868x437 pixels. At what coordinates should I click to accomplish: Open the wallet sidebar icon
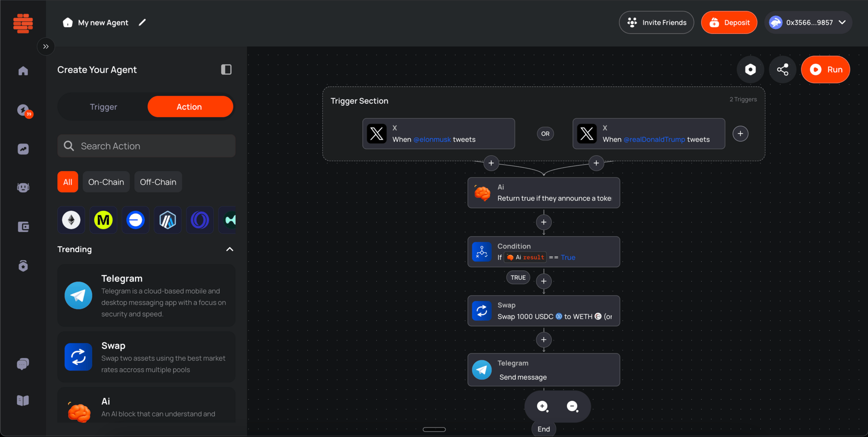pos(23,227)
